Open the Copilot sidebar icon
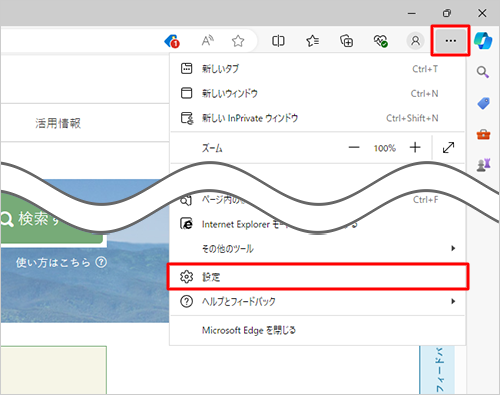 click(x=483, y=41)
